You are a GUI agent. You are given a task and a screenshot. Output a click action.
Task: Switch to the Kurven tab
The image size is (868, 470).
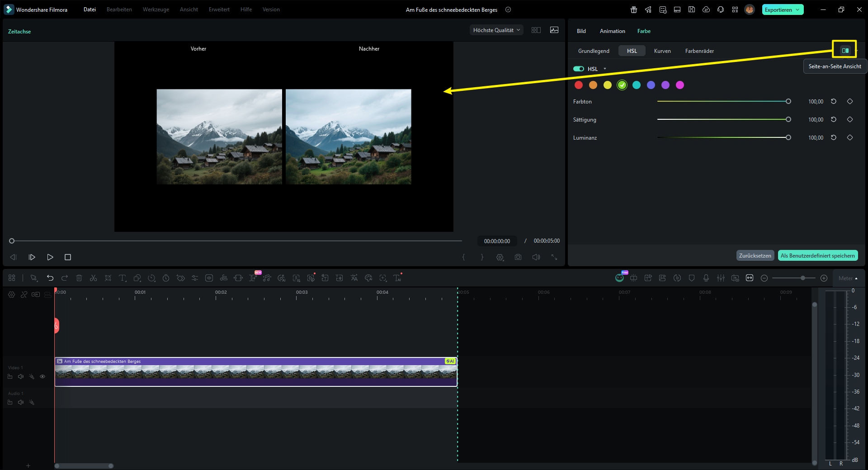click(x=662, y=51)
